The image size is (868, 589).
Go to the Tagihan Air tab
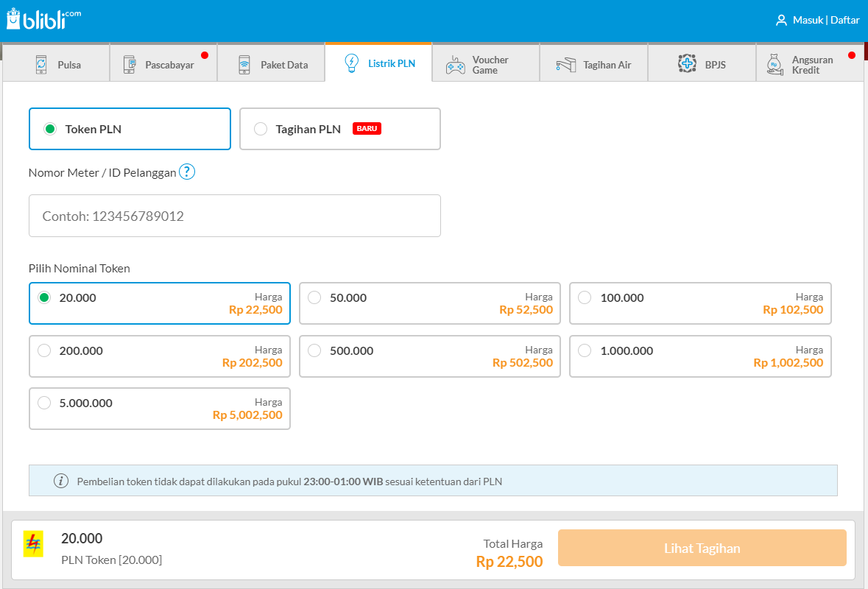click(x=593, y=63)
